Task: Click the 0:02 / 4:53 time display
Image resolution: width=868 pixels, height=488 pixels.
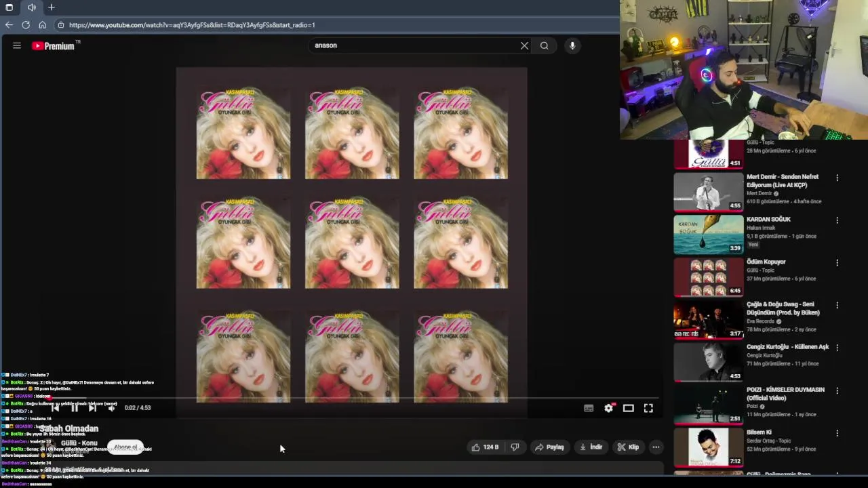Action: 138,408
